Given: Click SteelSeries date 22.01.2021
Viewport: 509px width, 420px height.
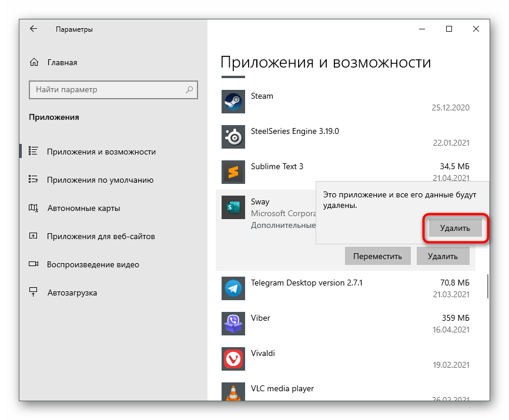Looking at the screenshot, I should click(x=451, y=143).
